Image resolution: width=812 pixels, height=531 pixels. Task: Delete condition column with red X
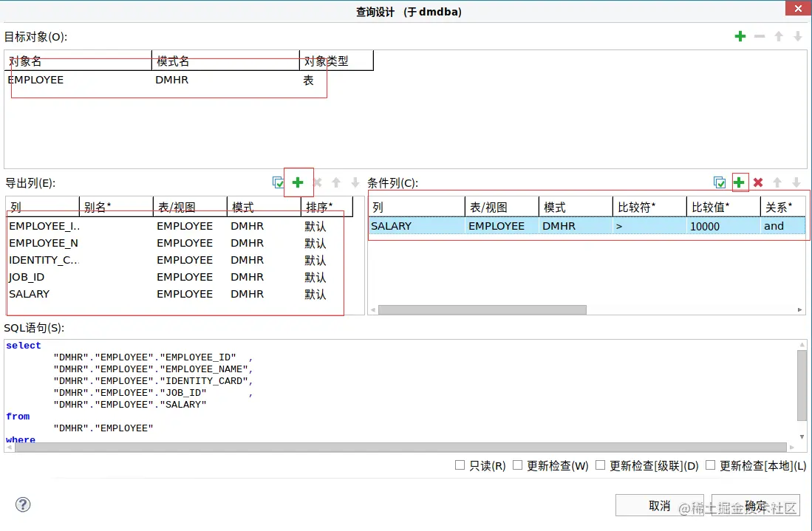click(758, 182)
